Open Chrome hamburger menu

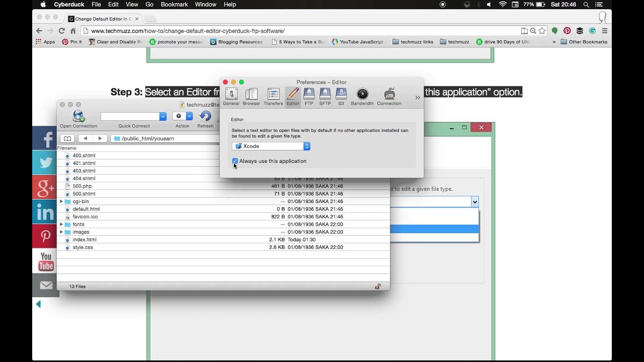pyautogui.click(x=605, y=31)
